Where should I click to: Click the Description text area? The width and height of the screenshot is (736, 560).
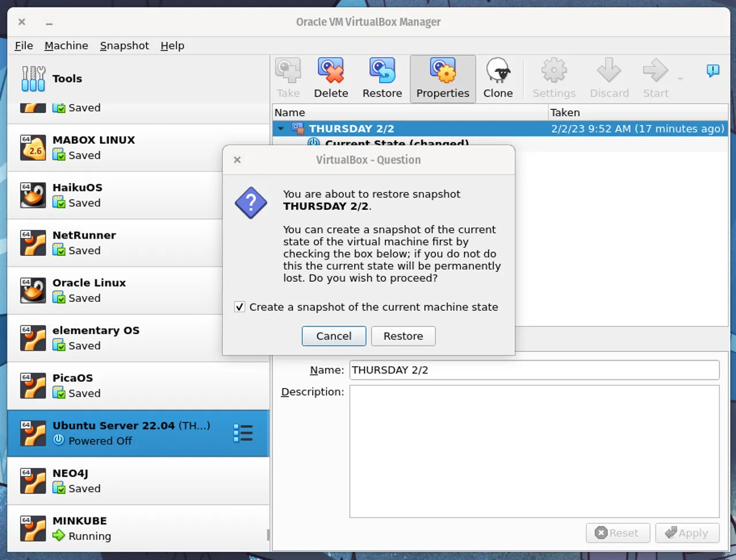click(534, 451)
